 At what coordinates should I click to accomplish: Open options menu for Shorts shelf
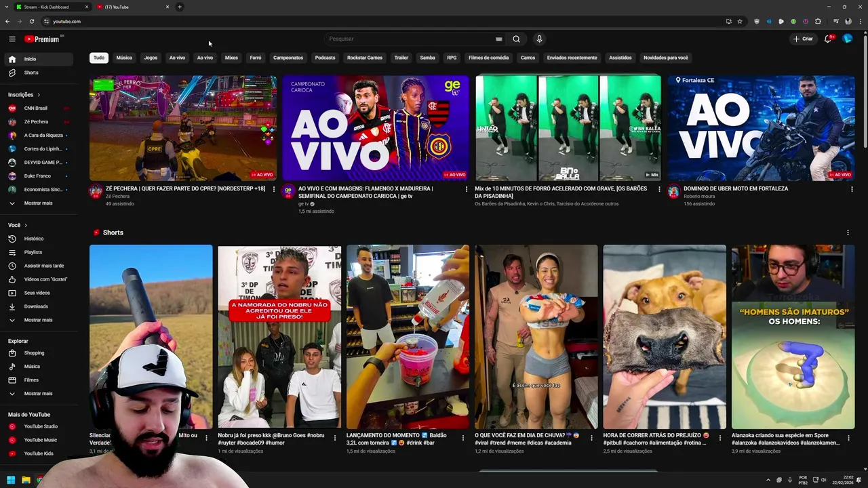(x=848, y=232)
